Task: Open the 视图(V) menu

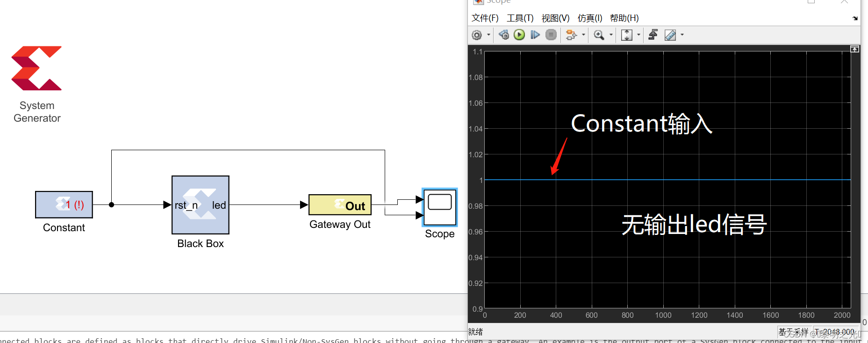Action: [x=555, y=18]
